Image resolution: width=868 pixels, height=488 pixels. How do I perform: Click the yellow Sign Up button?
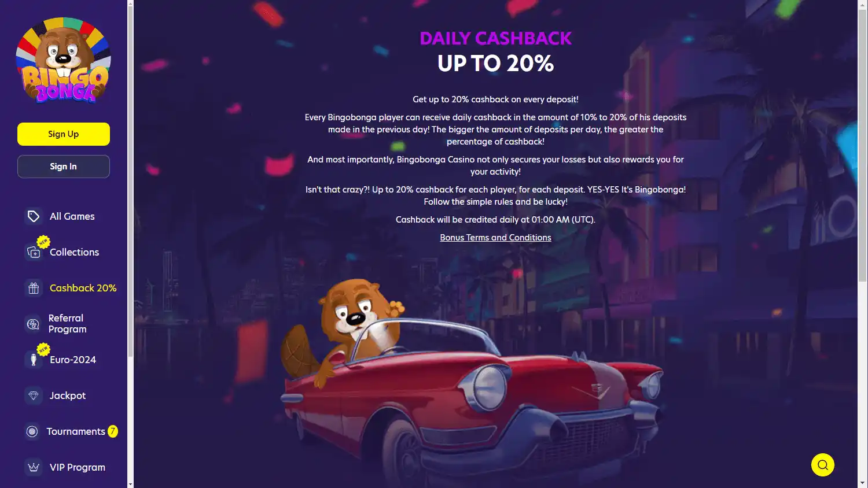pyautogui.click(x=64, y=134)
